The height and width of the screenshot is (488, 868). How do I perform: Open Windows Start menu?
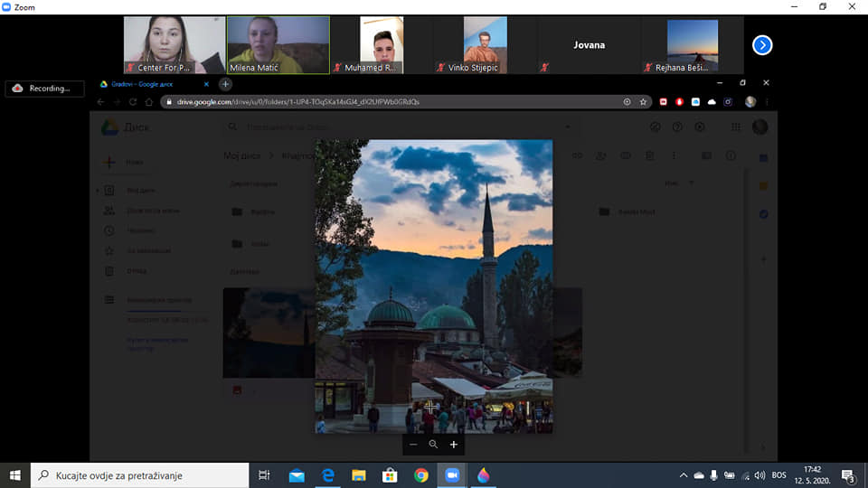point(15,475)
